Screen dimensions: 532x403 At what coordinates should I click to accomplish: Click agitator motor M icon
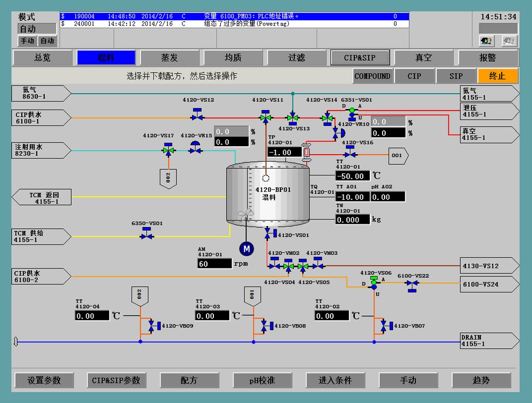pos(247,249)
